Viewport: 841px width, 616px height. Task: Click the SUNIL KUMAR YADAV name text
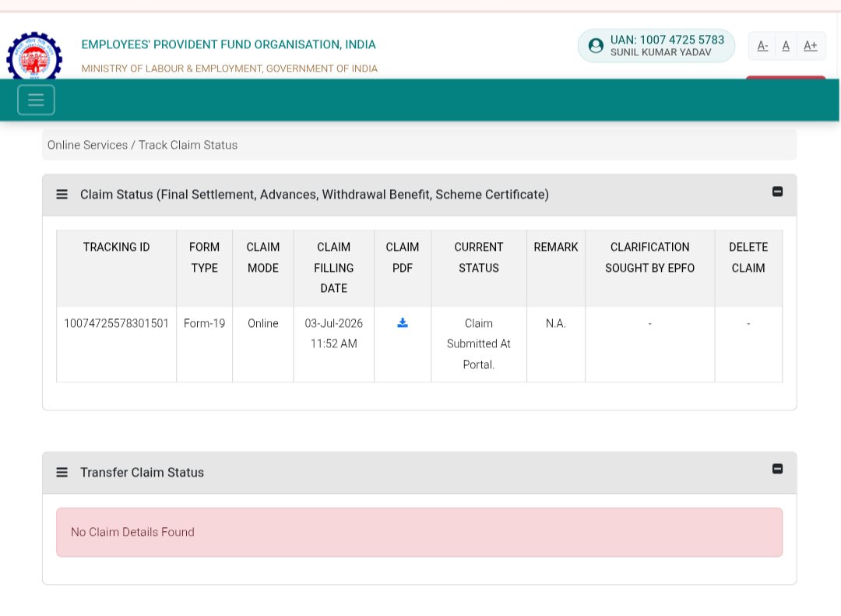pos(661,53)
